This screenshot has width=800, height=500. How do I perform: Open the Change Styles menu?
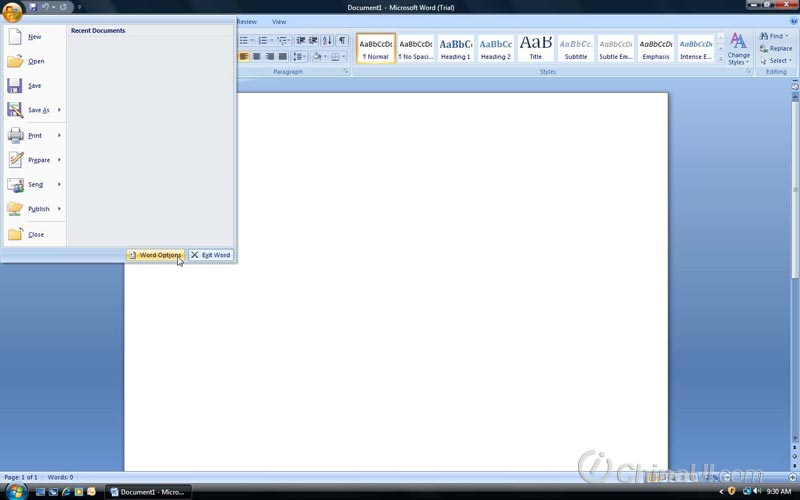[x=738, y=49]
